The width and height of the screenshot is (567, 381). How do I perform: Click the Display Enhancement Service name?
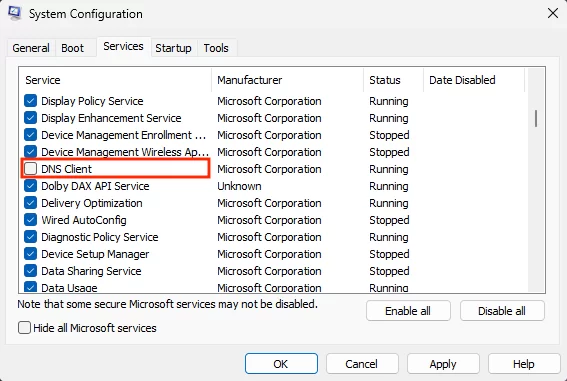(111, 118)
